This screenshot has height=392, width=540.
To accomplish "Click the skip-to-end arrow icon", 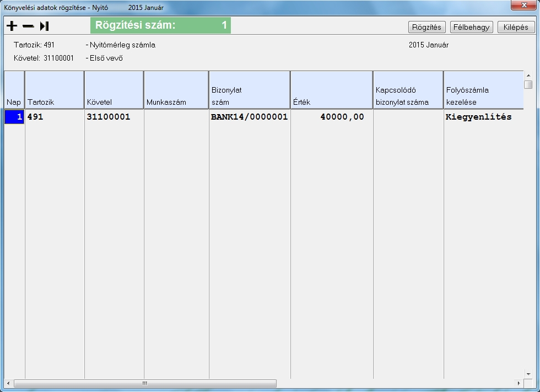I will coord(45,26).
